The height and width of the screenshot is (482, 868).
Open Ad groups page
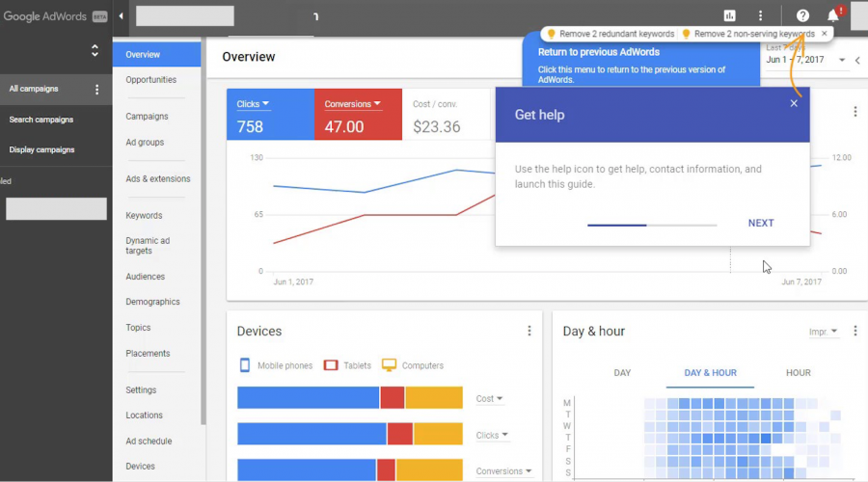[x=145, y=143]
